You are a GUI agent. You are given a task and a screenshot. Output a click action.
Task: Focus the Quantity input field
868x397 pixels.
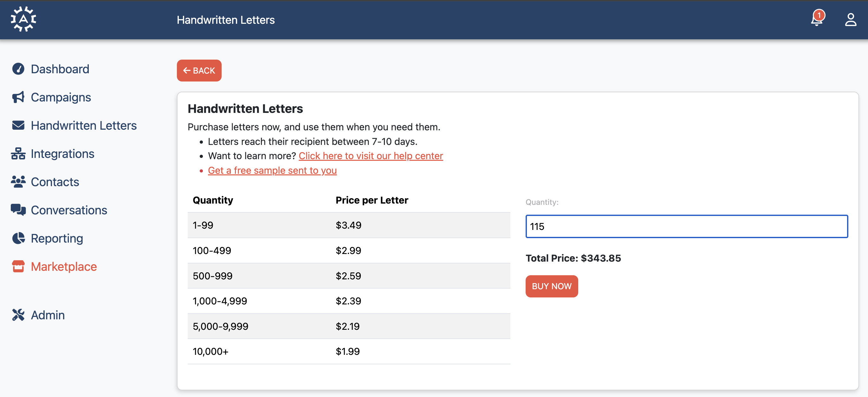(687, 226)
